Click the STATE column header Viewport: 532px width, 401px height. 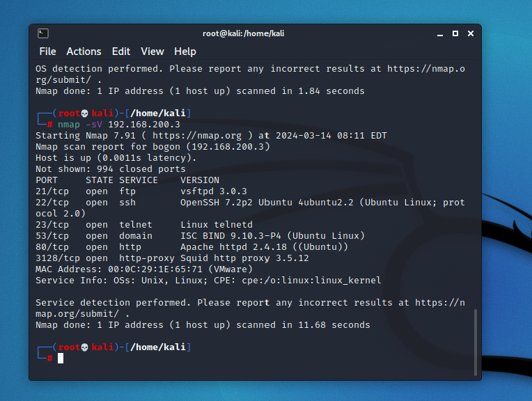point(100,180)
